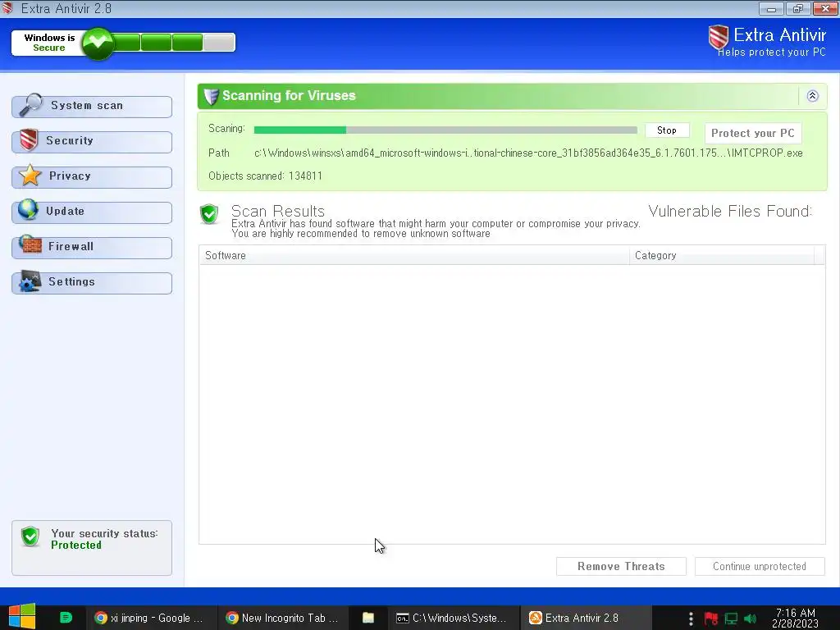Screen dimensions: 840x630
Task: Close the Extra Antivir window
Action: coord(825,8)
